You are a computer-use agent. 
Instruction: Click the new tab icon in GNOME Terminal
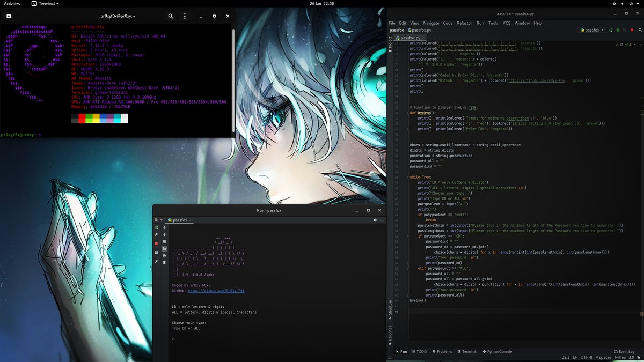(x=10, y=16)
